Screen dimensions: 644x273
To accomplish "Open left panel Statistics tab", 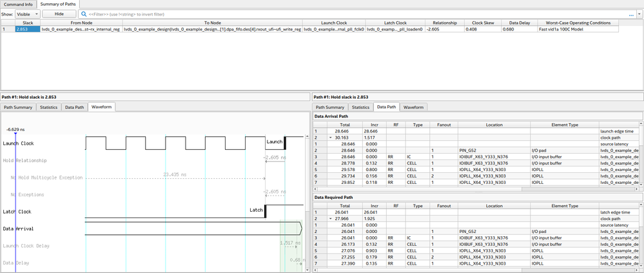I will (48, 107).
